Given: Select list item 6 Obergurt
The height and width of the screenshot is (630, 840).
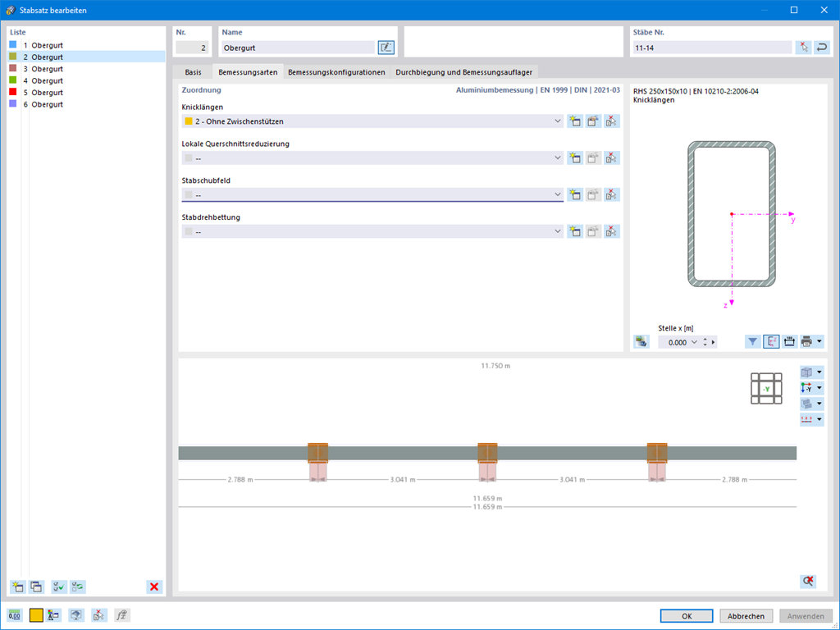Looking at the screenshot, I should tap(87, 104).
